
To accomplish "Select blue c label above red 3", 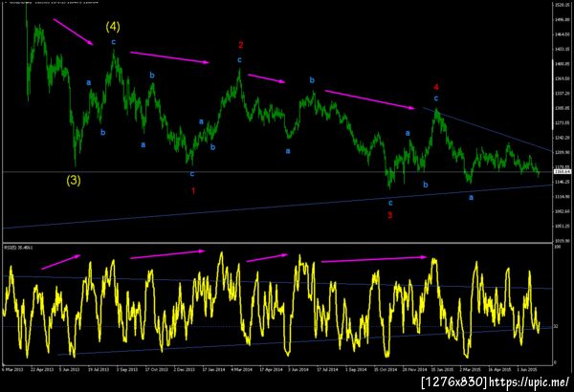I will click(390, 203).
